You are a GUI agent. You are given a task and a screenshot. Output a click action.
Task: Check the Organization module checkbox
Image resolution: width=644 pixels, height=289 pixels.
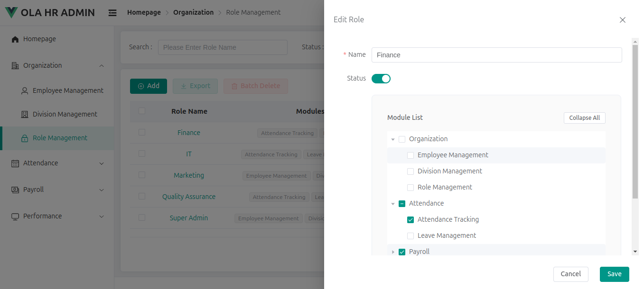point(402,139)
